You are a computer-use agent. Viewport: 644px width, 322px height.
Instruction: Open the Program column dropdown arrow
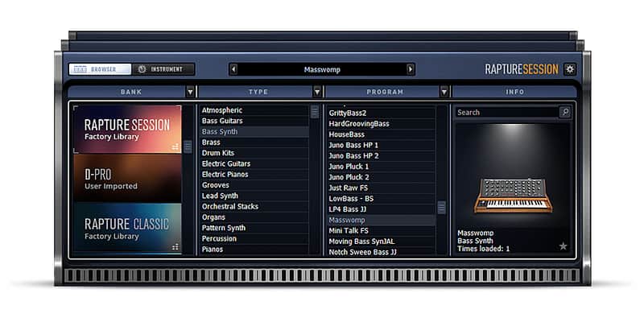tap(444, 92)
